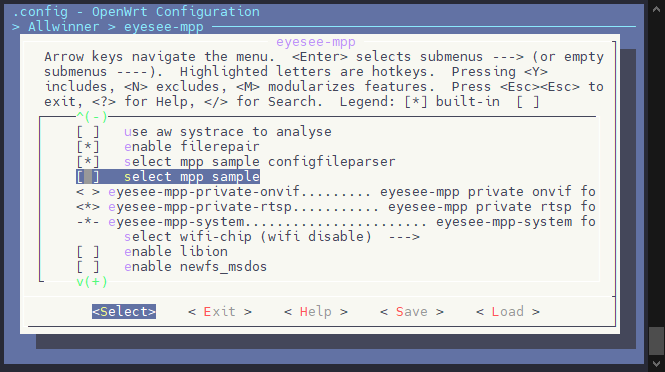Toggle 'select mpp sample configfileparser' checkbox
The image size is (665, 372).
click(x=88, y=162)
